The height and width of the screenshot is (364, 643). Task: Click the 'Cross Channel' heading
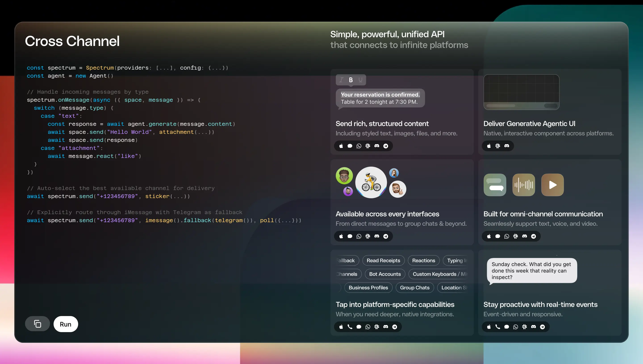72,41
